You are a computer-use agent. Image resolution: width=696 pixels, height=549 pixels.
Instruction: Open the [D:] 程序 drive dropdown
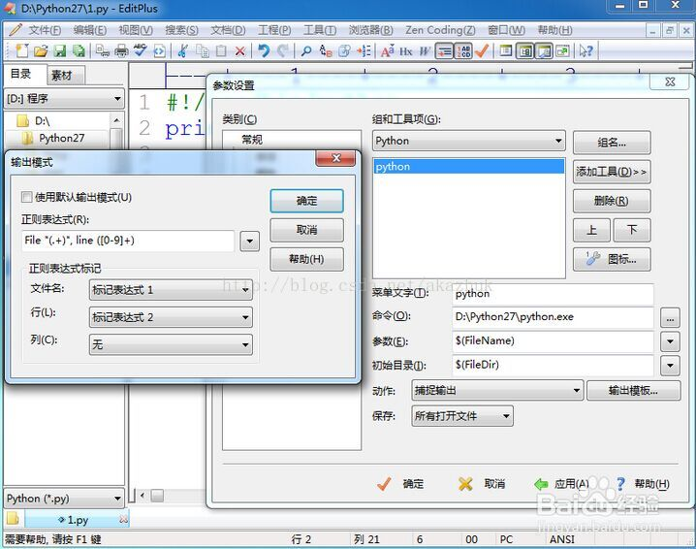pos(64,99)
